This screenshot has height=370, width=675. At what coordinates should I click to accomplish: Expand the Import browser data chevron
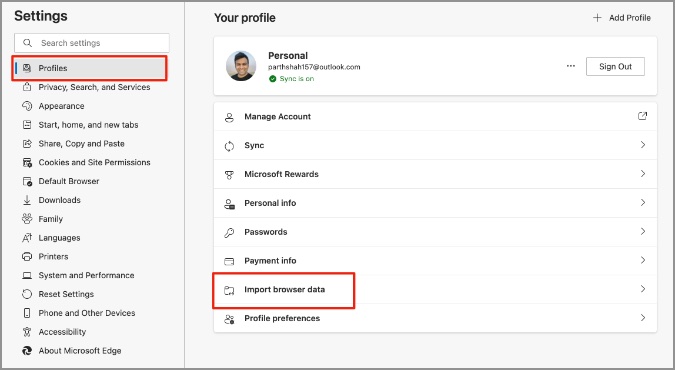(x=643, y=289)
